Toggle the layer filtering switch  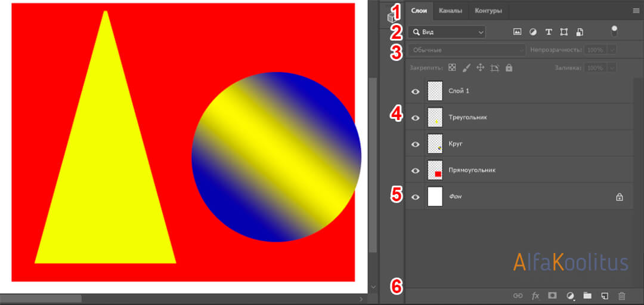point(614,30)
